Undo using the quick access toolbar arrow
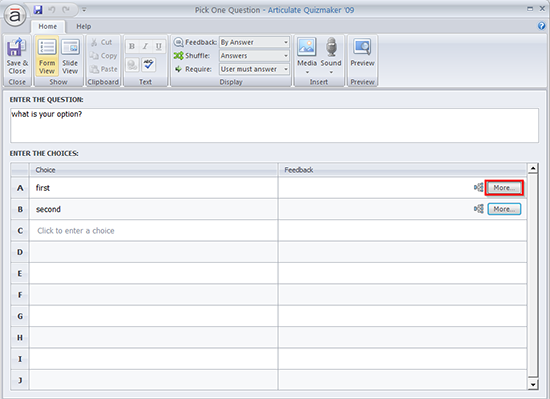The image size is (550, 399). coord(52,10)
